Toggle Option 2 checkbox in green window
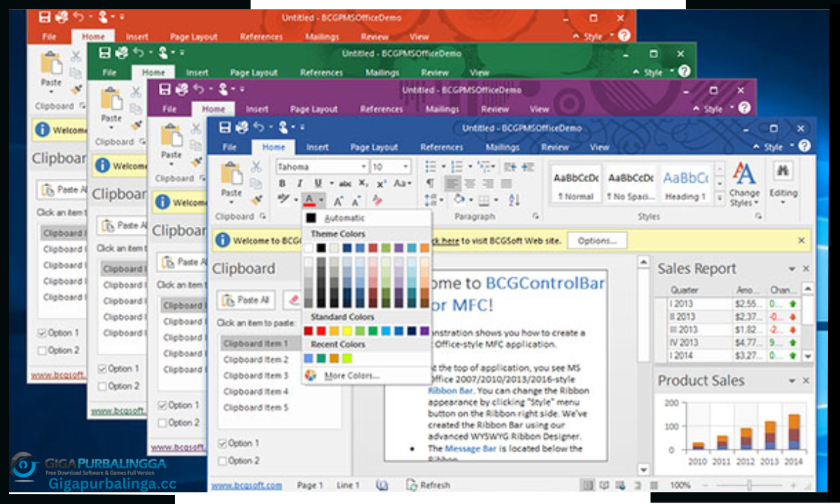The height and width of the screenshot is (504, 840). pos(102,386)
